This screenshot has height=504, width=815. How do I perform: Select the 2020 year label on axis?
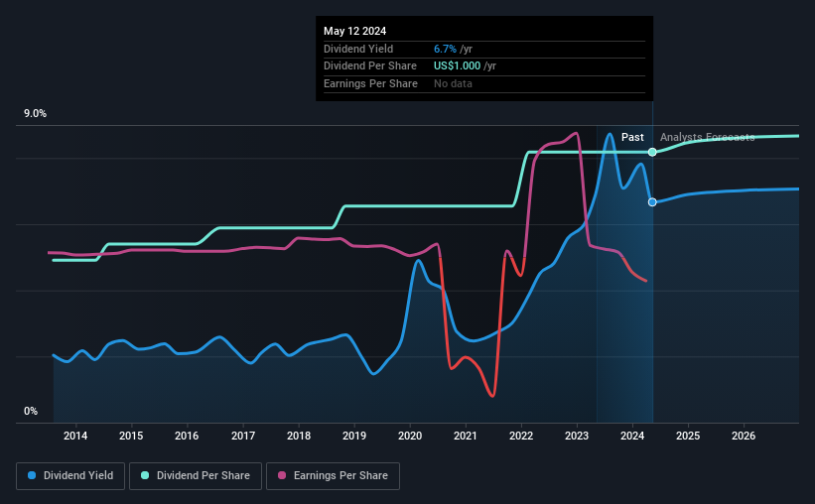click(410, 436)
